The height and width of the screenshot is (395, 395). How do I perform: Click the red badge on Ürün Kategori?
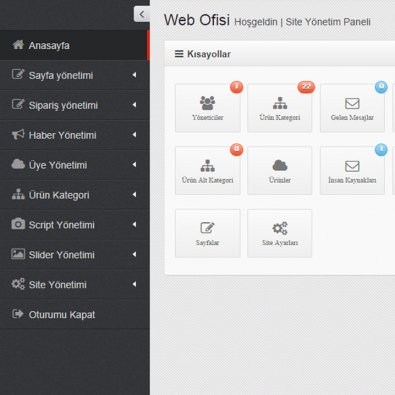[x=306, y=87]
